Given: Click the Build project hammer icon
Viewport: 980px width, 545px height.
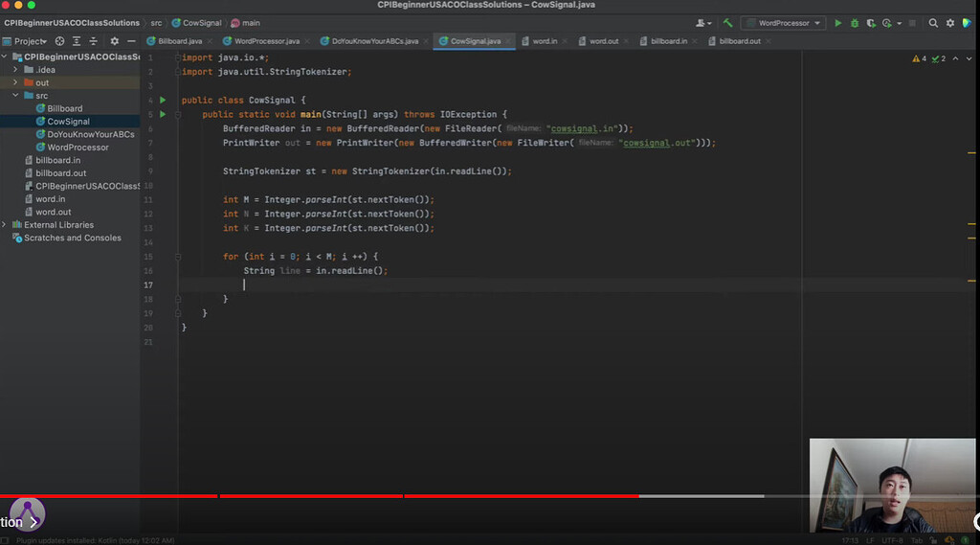Looking at the screenshot, I should (x=727, y=23).
